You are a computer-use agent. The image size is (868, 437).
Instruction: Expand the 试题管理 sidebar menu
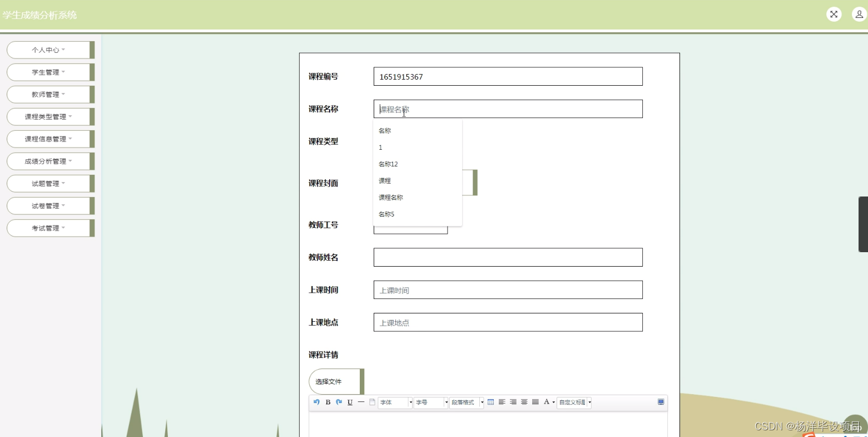pos(51,184)
